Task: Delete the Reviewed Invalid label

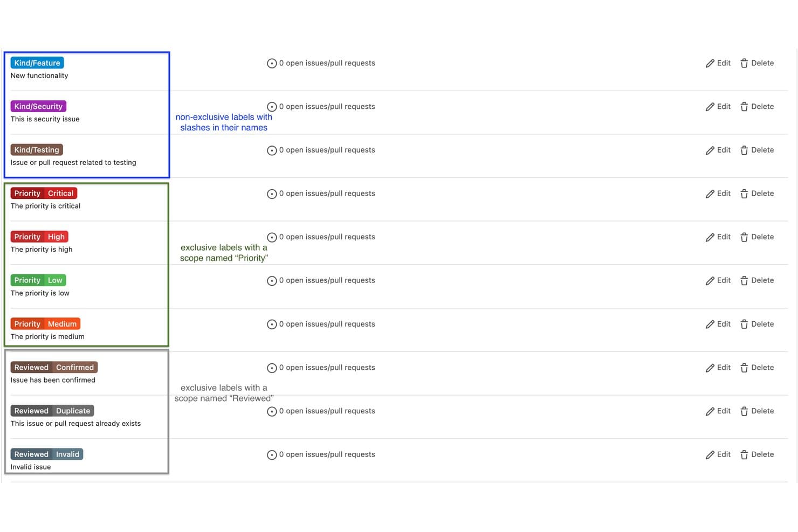Action: [x=756, y=455]
